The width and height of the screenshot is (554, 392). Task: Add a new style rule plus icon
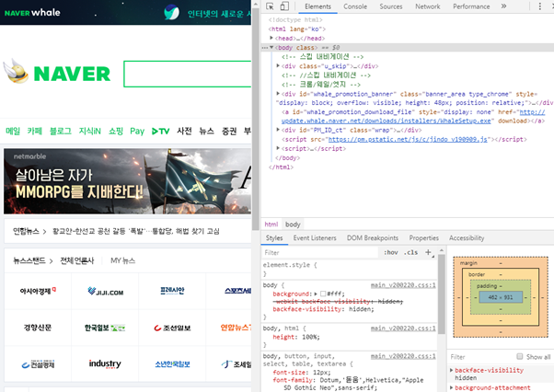click(429, 252)
